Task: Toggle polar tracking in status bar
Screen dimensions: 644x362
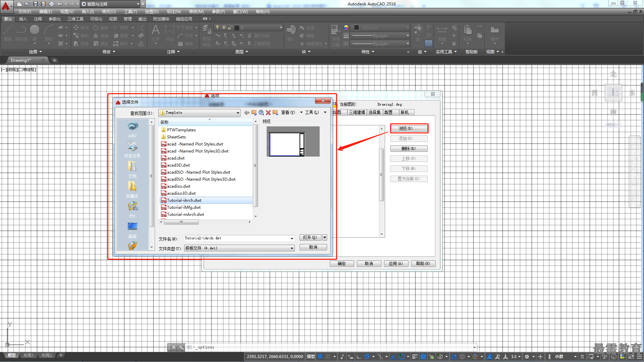Action: (367, 357)
